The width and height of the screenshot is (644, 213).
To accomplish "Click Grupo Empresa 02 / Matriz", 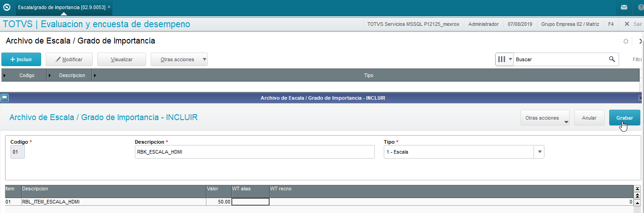I will [570, 24].
